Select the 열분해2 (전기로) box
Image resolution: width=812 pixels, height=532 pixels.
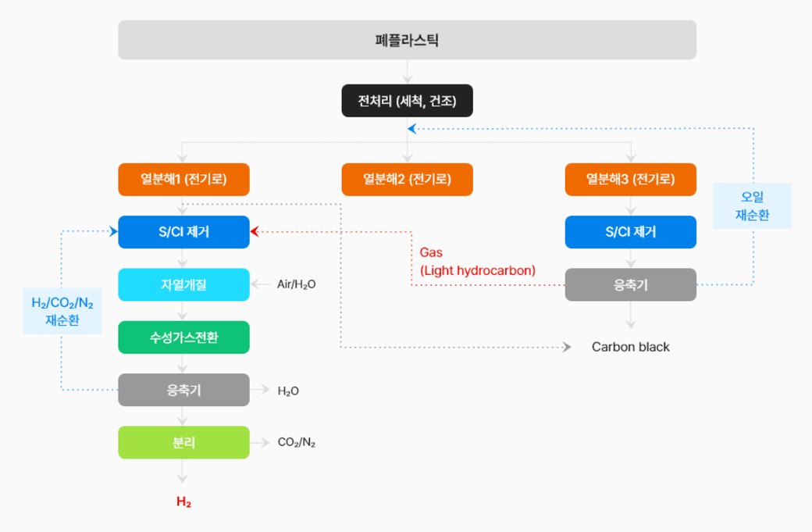pyautogui.click(x=407, y=179)
